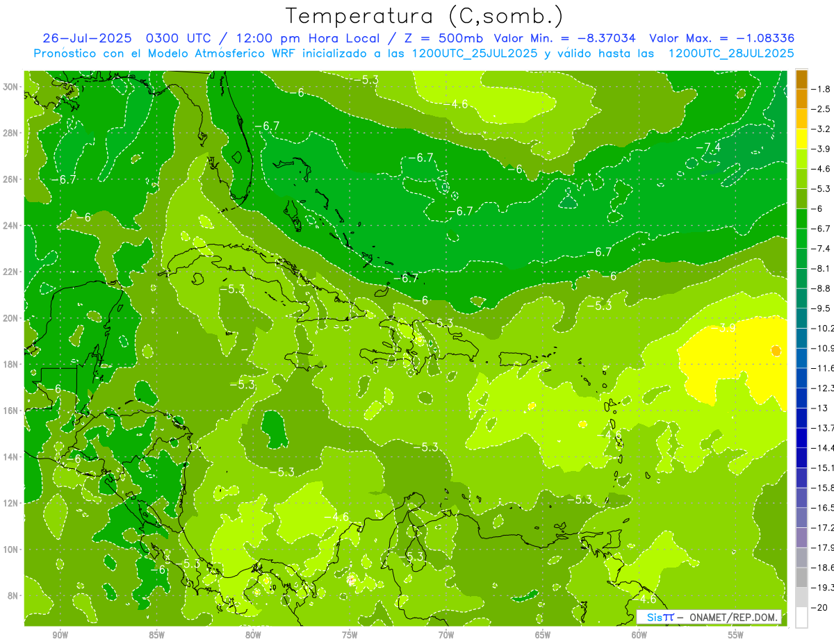Click the legend value '-2.5'
Image resolution: width=834 pixels, height=644 pixels.
821,109
